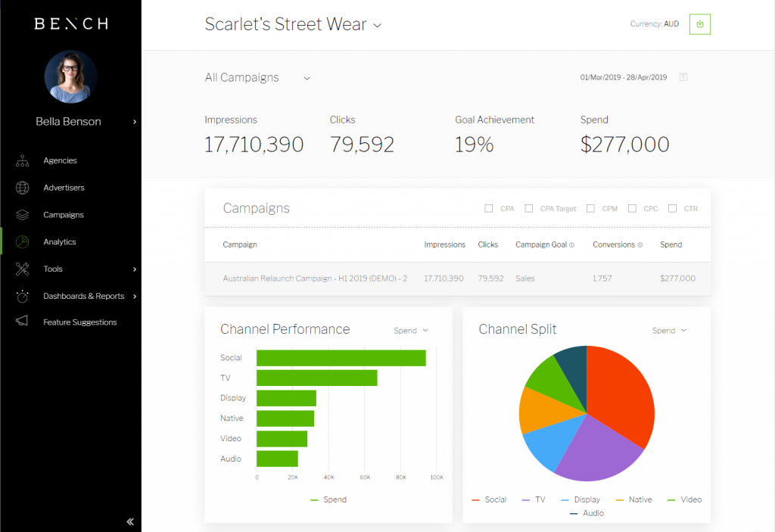Sort by Clicks column header
This screenshot has width=775, height=532.
pos(488,244)
